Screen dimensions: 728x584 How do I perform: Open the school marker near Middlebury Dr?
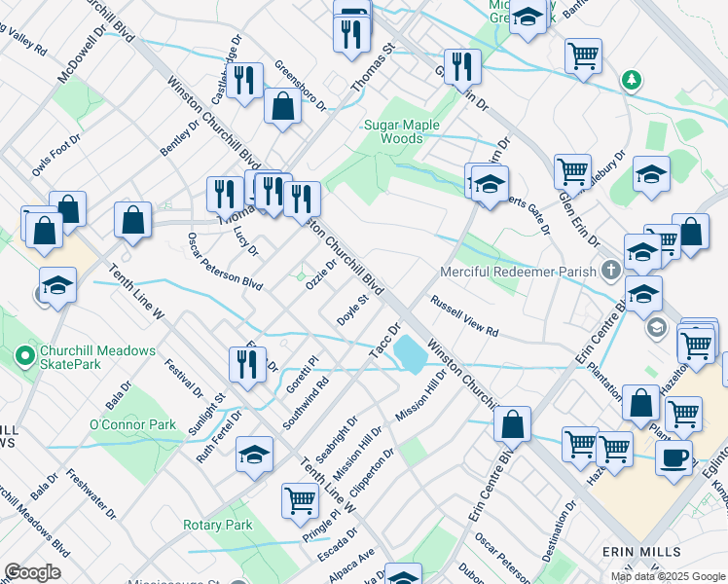pyautogui.click(x=650, y=175)
